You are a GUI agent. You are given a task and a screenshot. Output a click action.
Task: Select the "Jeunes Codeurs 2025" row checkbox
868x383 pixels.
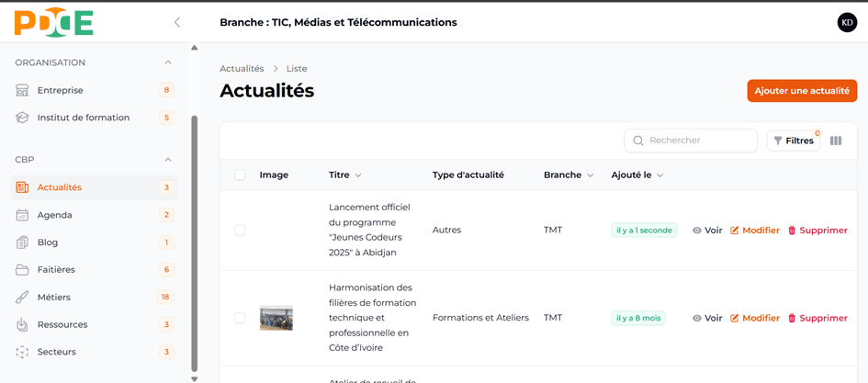point(240,231)
